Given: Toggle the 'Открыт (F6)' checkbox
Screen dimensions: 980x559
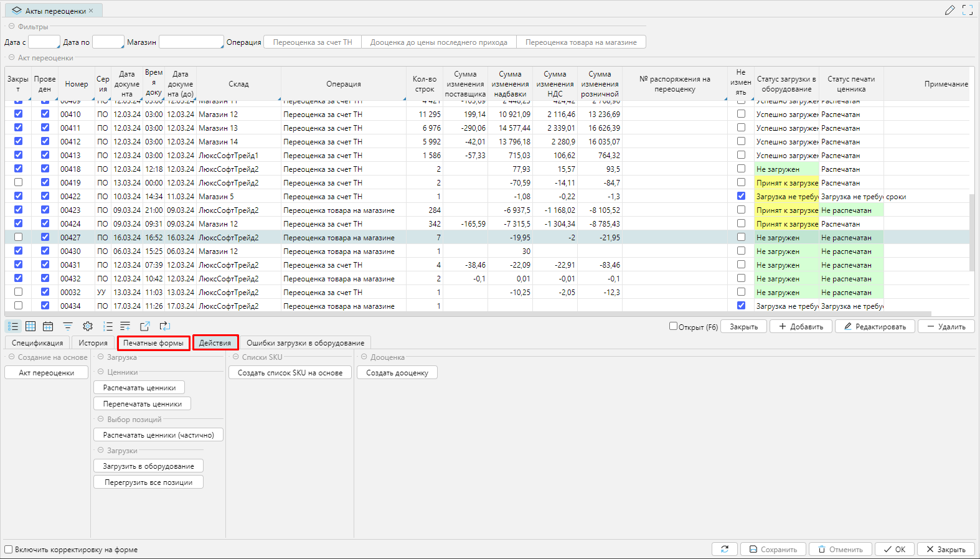Looking at the screenshot, I should tap(673, 326).
